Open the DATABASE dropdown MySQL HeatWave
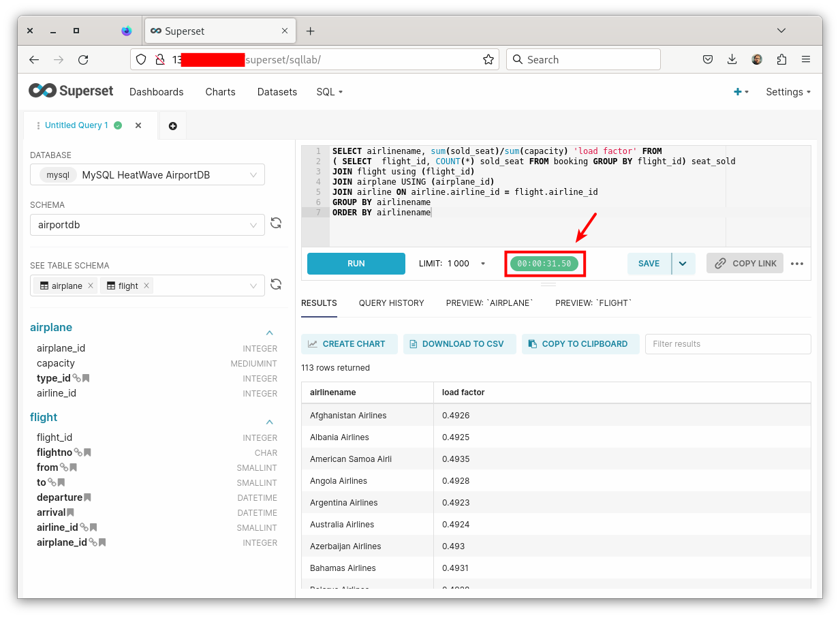Viewport: 840px width, 618px height. (147, 175)
